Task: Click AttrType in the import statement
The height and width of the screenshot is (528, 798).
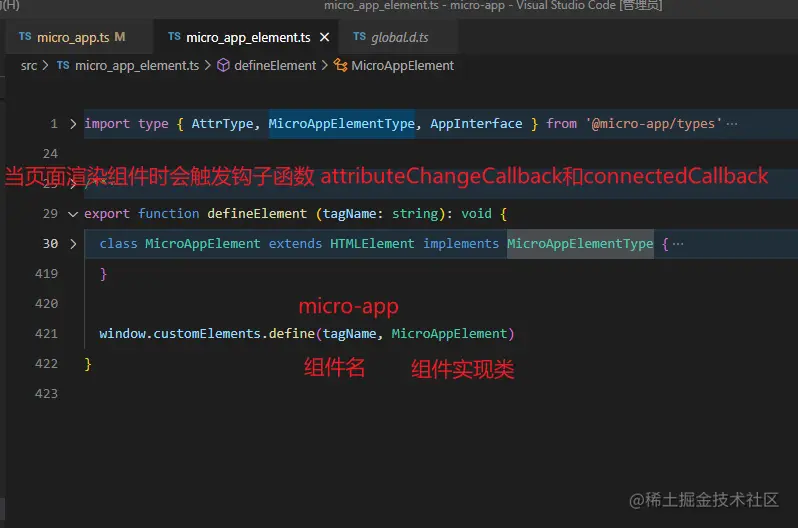Action: (x=222, y=124)
